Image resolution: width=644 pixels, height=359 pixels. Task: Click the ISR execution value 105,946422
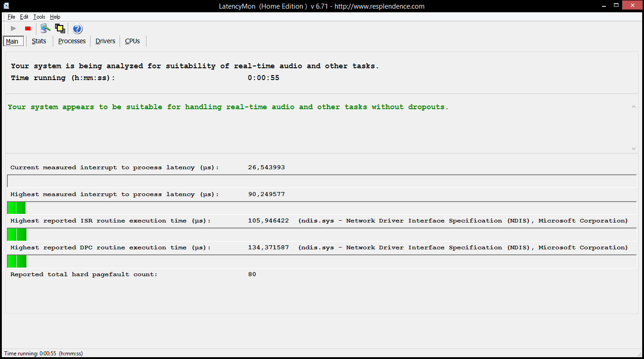269,221
